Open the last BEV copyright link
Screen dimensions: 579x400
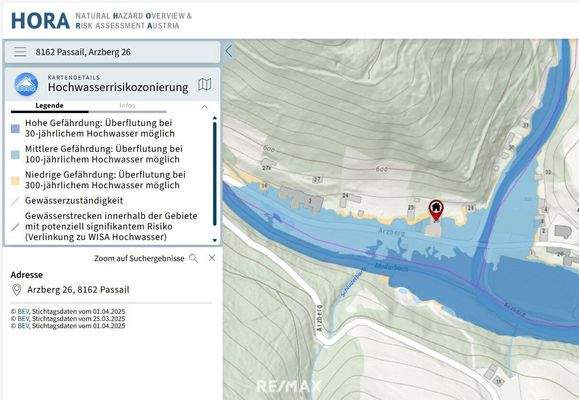[x=23, y=326]
